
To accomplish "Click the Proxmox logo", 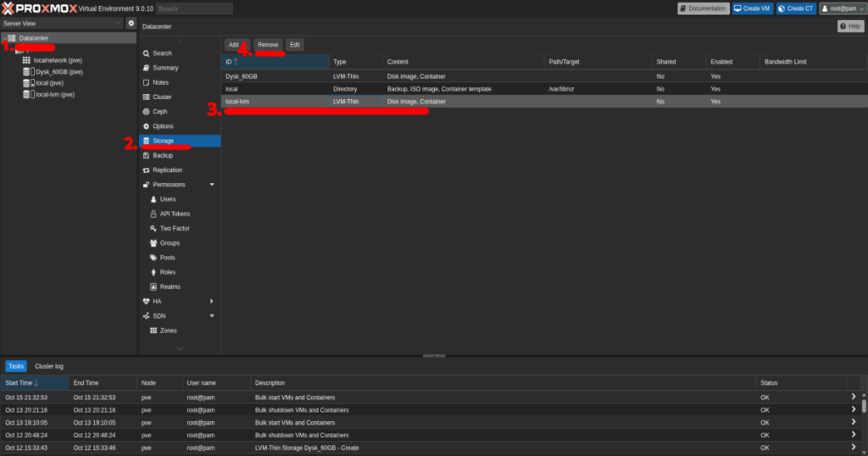I will click(39, 8).
